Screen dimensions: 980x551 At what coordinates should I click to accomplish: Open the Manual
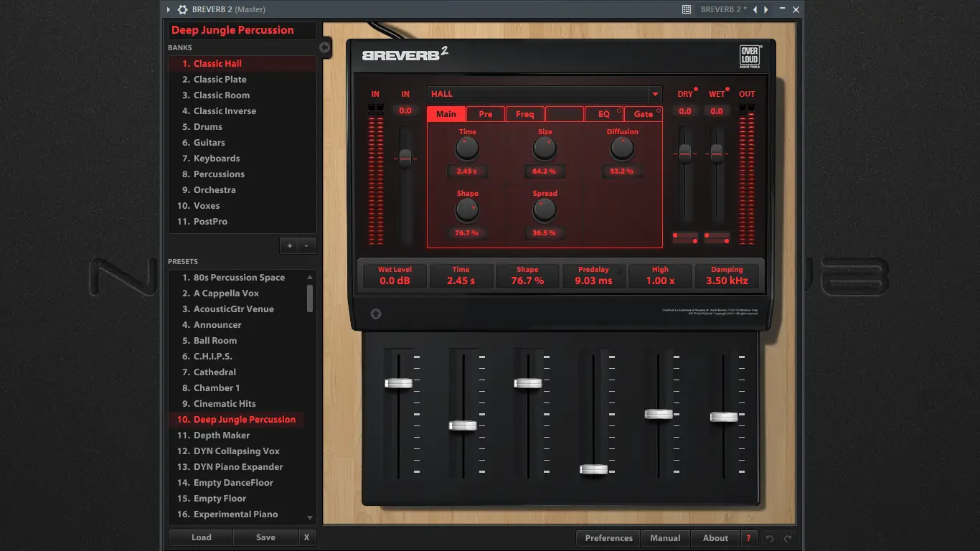click(x=665, y=538)
